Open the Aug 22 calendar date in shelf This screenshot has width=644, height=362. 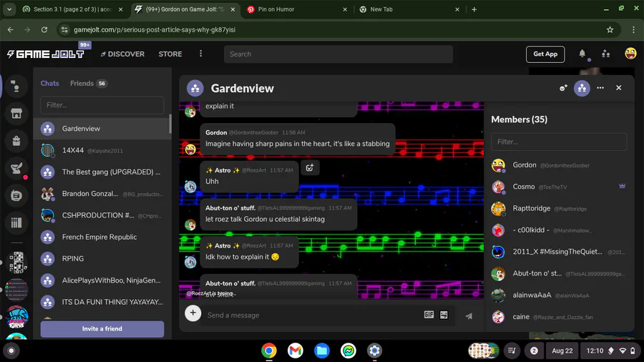point(562,351)
